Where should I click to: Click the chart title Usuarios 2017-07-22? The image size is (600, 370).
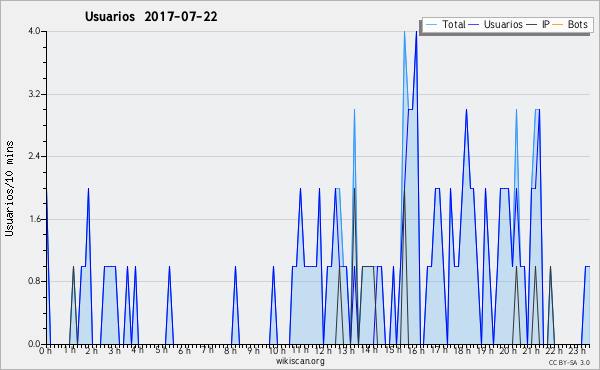pos(151,16)
